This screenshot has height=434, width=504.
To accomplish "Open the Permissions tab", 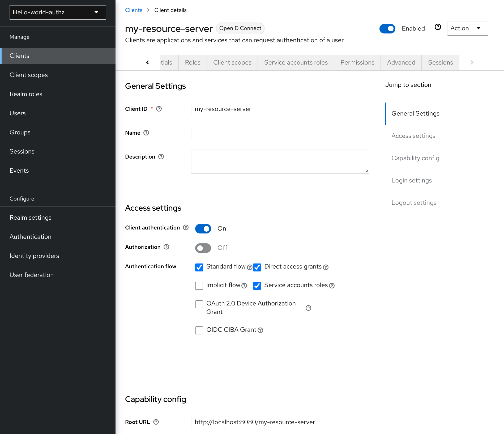I will tap(357, 62).
